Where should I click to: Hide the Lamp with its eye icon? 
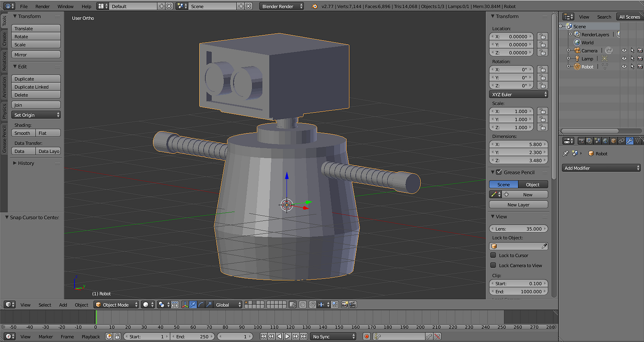click(x=624, y=59)
